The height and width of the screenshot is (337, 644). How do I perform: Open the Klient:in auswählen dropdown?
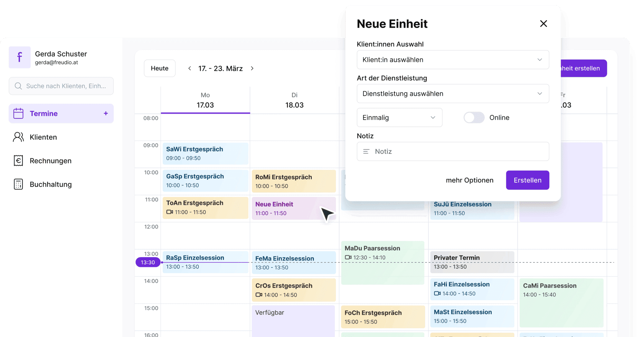tap(453, 60)
